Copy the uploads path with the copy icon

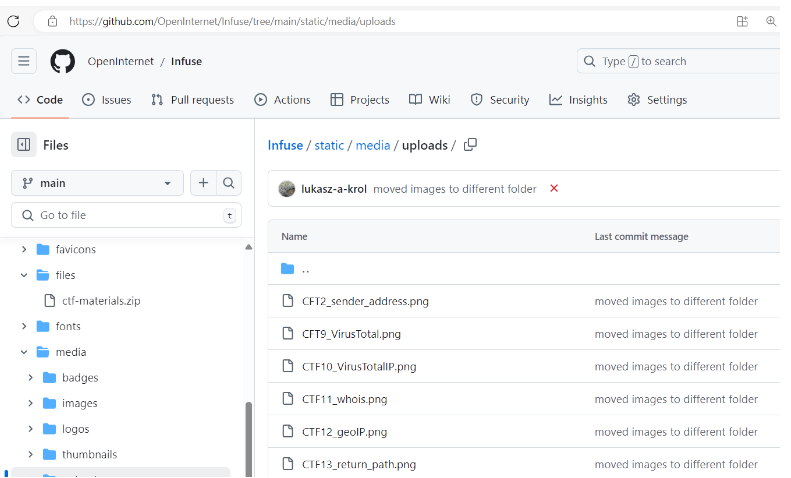pos(470,145)
